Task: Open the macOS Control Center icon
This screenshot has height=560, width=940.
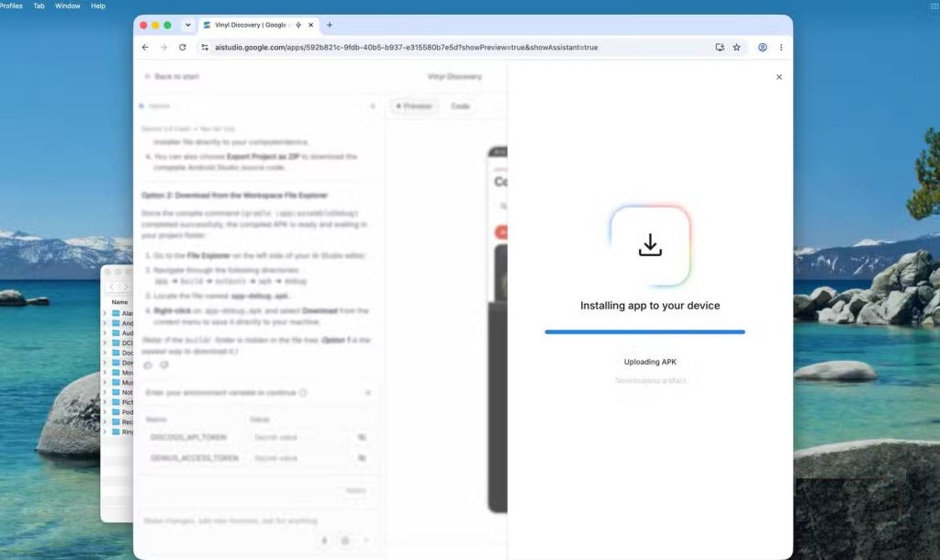Action: pyautogui.click(x=934, y=6)
